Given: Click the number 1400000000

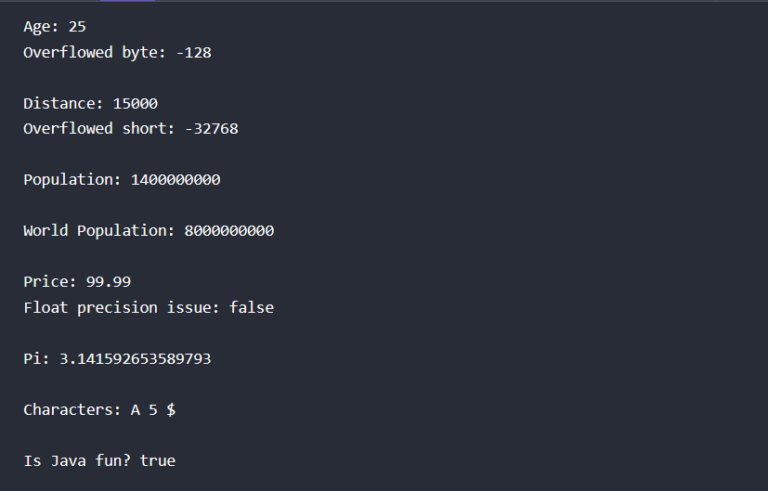Looking at the screenshot, I should click(175, 180).
